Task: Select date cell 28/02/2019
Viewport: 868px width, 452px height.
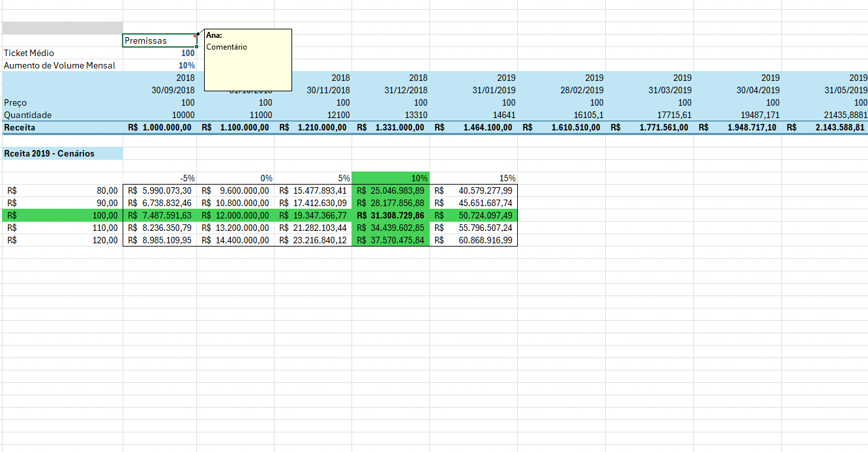Action: click(561, 90)
